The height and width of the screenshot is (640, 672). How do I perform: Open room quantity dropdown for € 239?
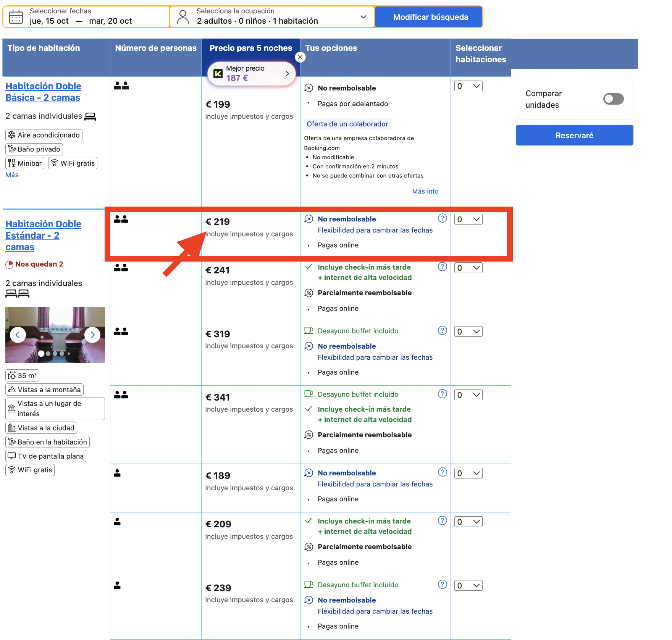click(x=468, y=585)
